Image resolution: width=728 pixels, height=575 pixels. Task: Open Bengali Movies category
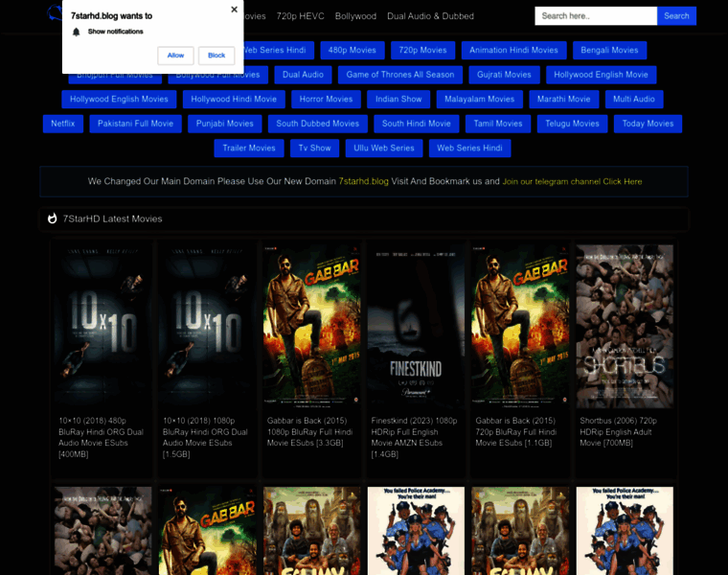pyautogui.click(x=609, y=50)
